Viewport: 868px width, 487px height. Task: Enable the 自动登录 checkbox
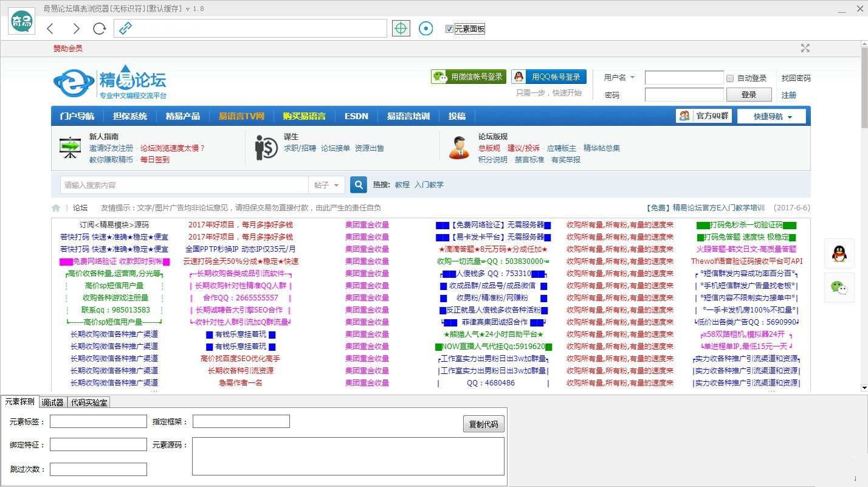pyautogui.click(x=730, y=78)
